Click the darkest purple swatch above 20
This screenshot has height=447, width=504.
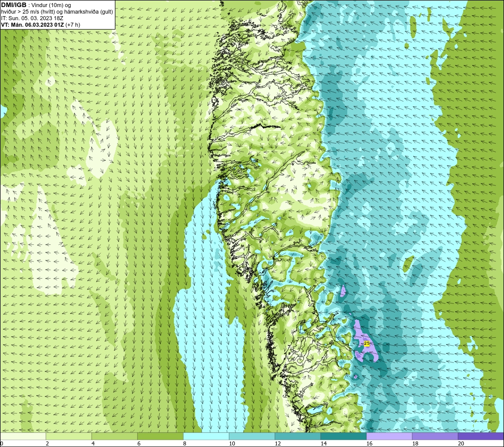tap(481, 436)
